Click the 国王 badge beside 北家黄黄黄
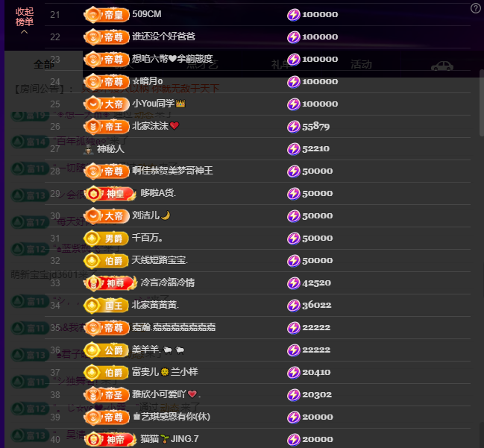Image resolution: width=484 pixels, height=448 pixels. [x=106, y=305]
